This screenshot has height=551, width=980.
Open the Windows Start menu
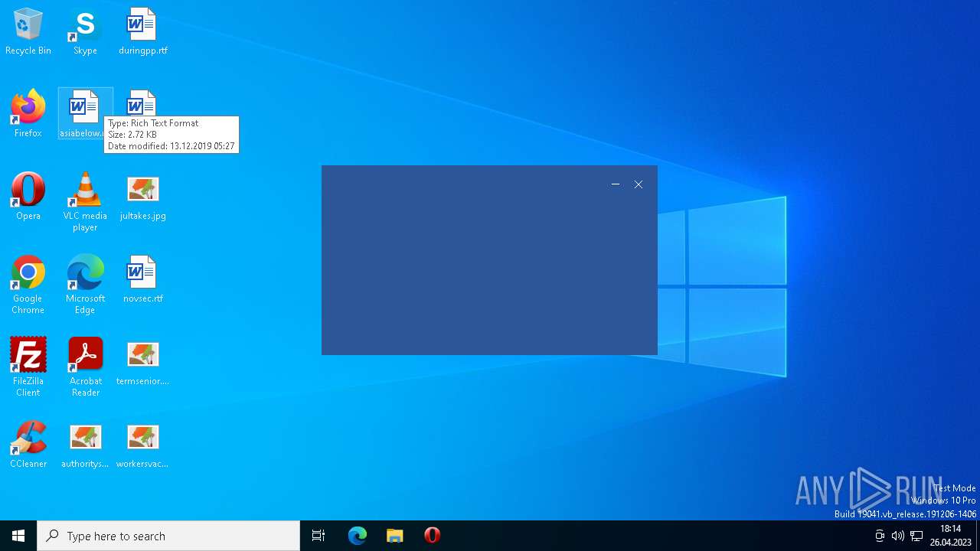(x=18, y=536)
